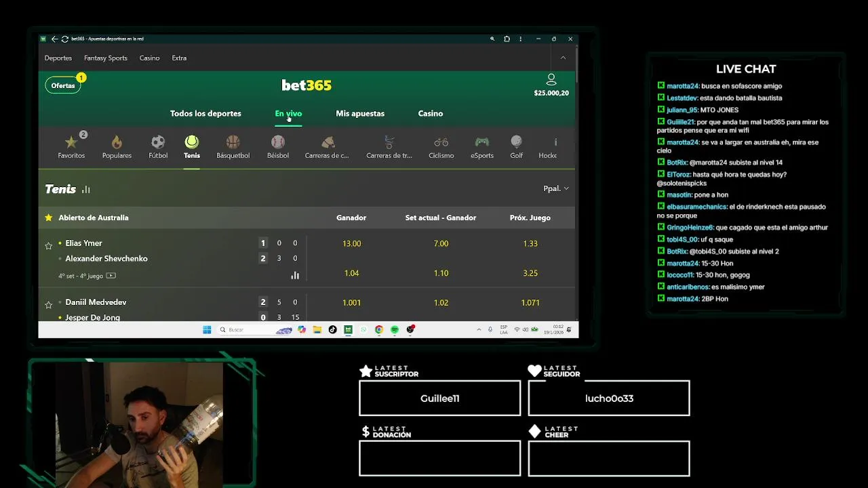Select the Fútbol sport icon
The width and height of the screenshot is (868, 488).
158,142
